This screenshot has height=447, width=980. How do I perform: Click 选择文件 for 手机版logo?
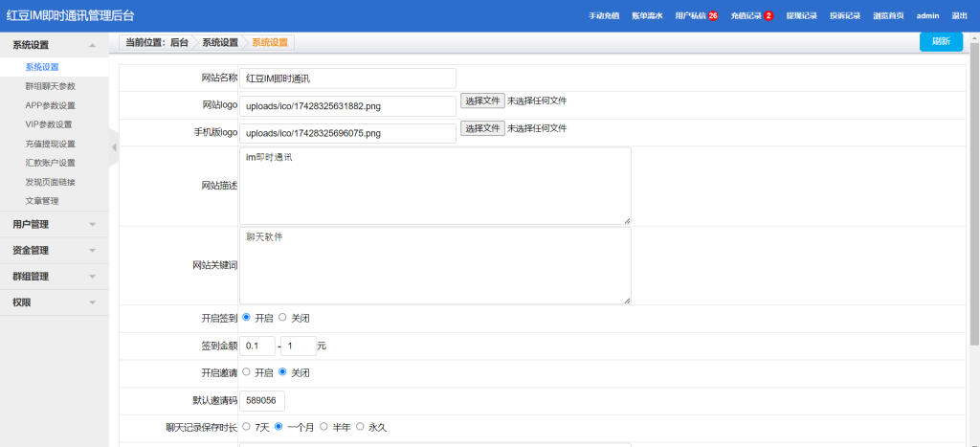click(x=482, y=128)
